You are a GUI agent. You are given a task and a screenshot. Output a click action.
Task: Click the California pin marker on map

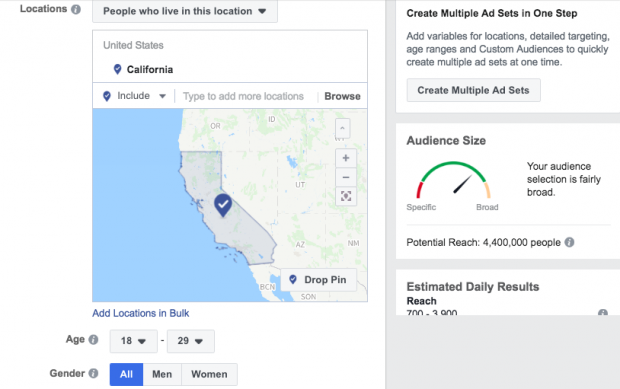pos(223,205)
